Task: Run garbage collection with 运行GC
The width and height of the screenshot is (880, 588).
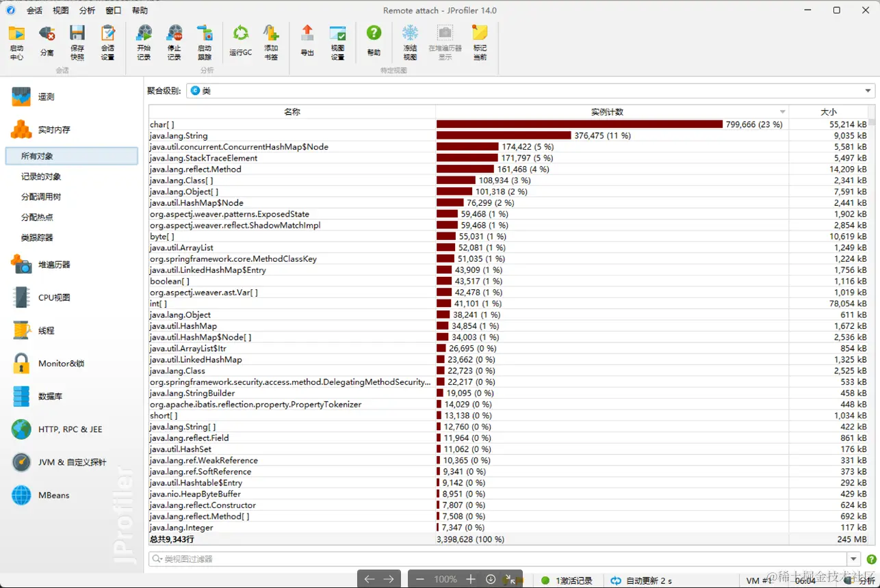Action: tap(241, 42)
